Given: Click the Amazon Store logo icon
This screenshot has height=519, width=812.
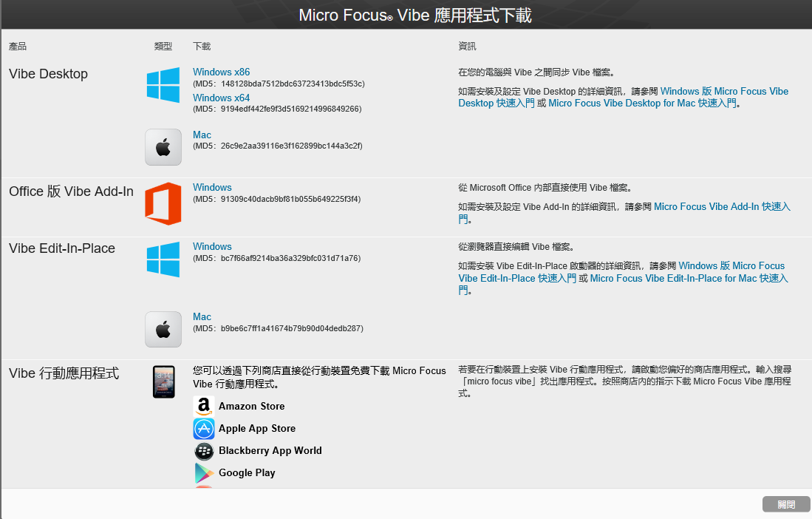Looking at the screenshot, I should 203,407.
